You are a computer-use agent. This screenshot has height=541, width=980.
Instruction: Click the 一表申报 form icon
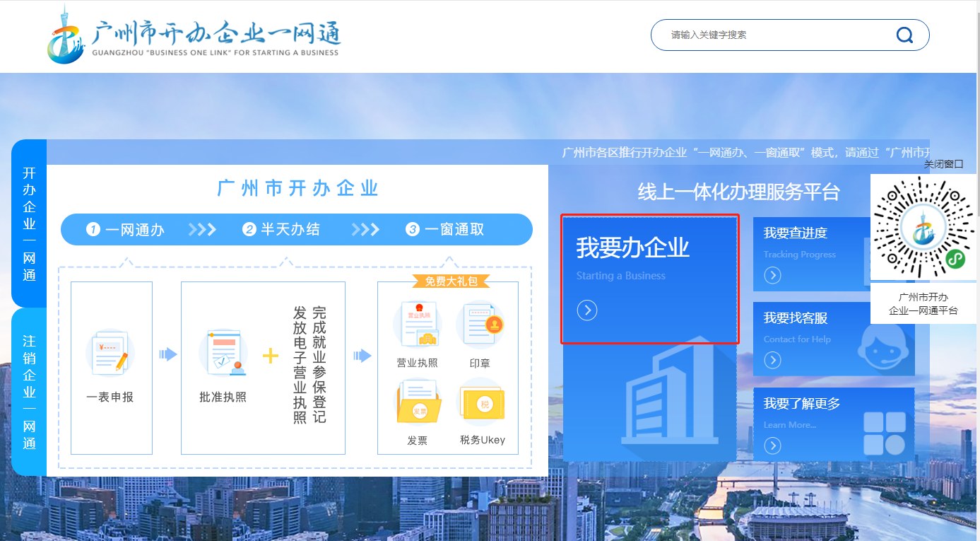tap(110, 353)
